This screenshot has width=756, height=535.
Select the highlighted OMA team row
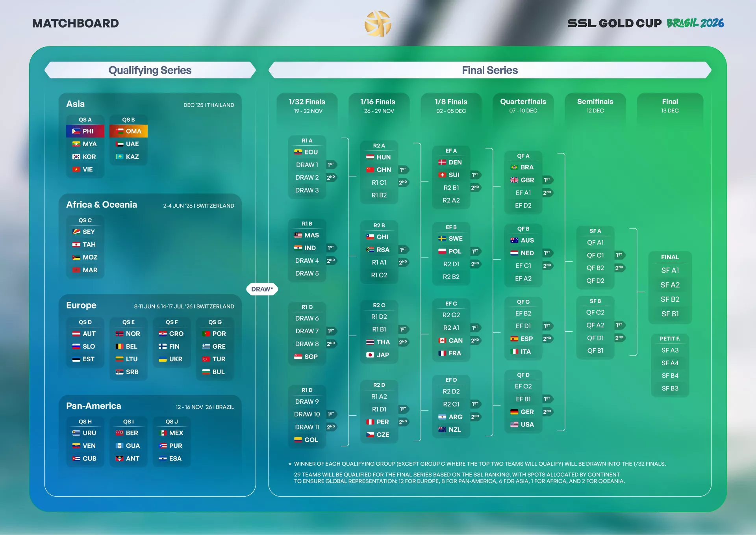[128, 131]
